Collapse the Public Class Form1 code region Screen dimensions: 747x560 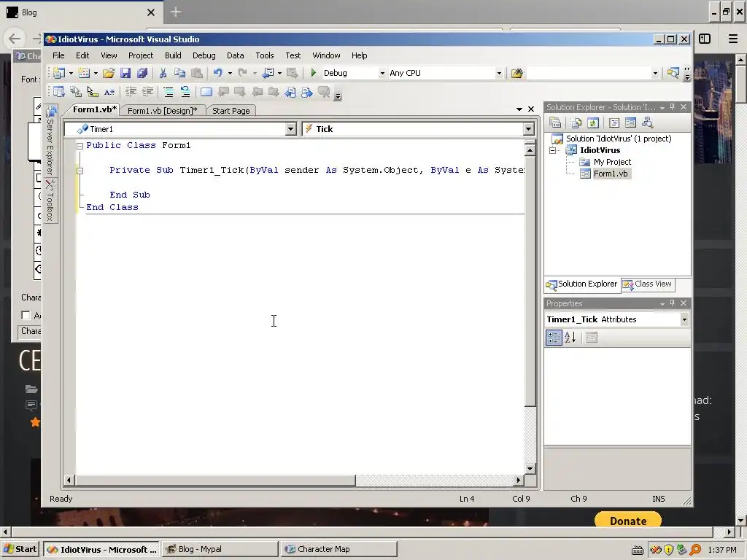tap(80, 146)
